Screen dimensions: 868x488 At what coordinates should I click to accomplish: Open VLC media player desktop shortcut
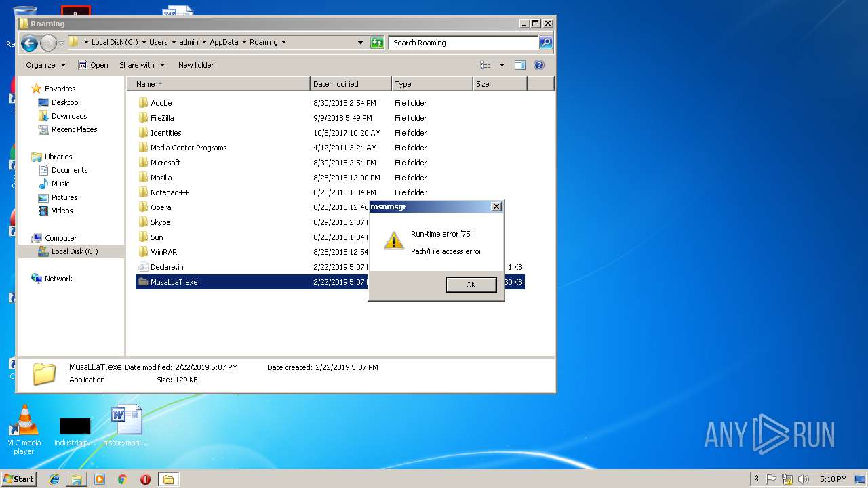coord(24,430)
